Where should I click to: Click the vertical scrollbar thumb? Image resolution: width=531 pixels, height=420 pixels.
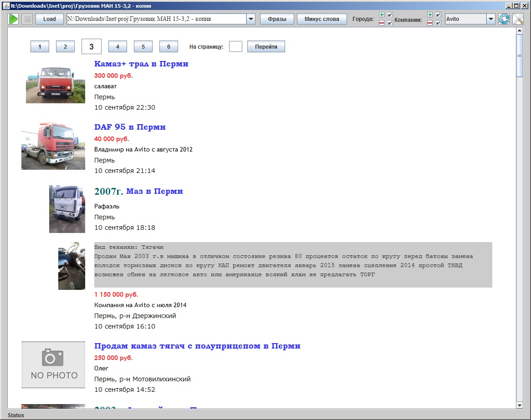coord(520,56)
